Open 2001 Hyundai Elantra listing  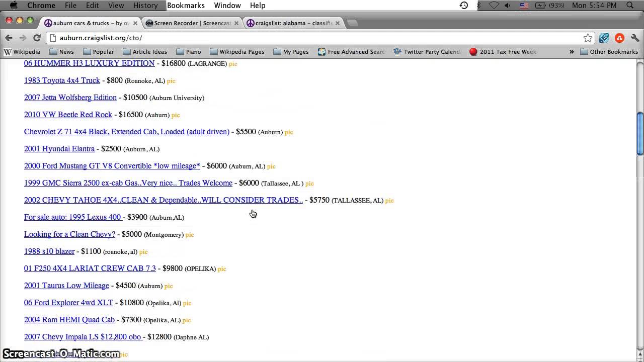59,149
